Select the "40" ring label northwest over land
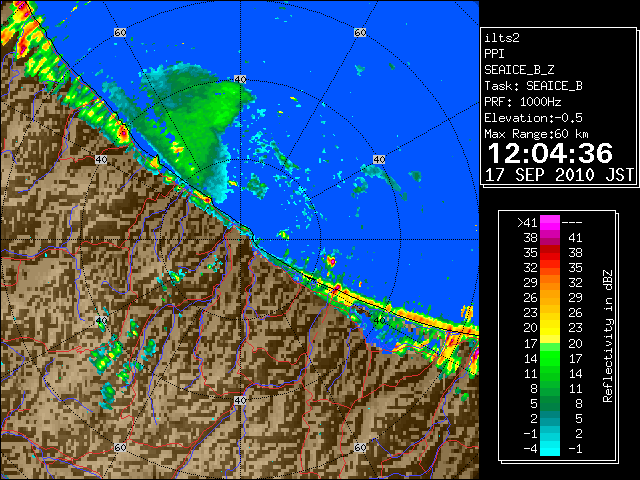Viewport: 640px width, 480px height. 101,159
